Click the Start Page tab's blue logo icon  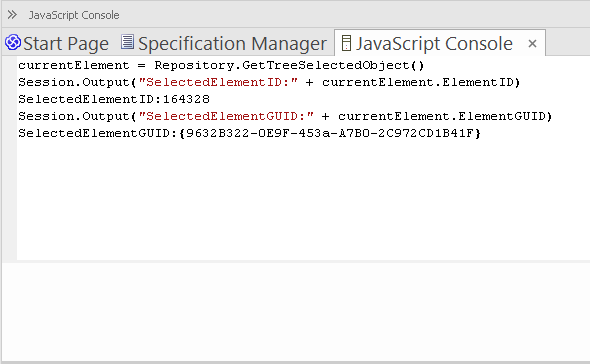coord(13,42)
